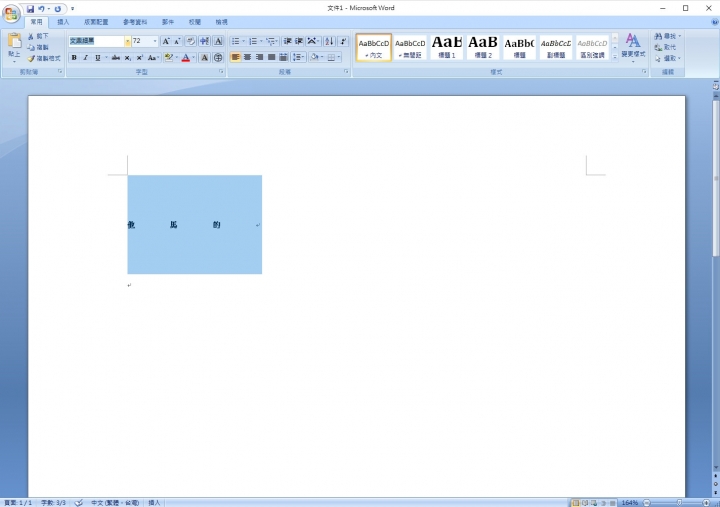Image resolution: width=720 pixels, height=507 pixels.
Task: Show or hide paragraph marks
Action: click(x=343, y=41)
